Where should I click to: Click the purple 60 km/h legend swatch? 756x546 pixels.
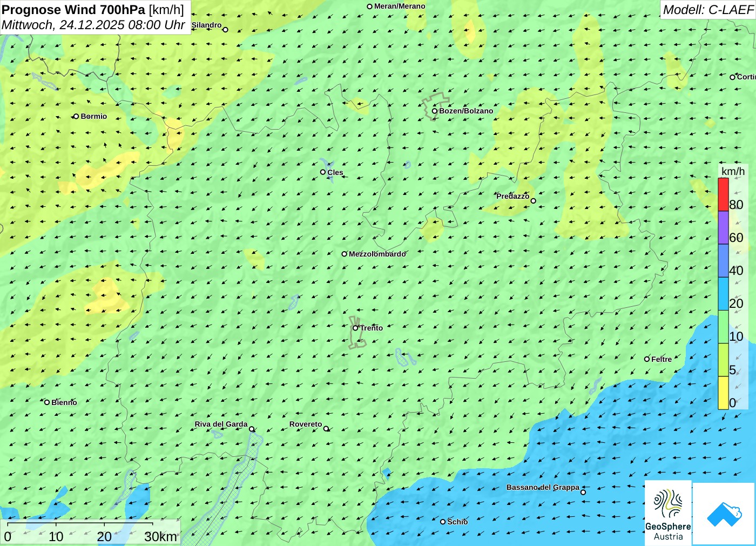coord(723,227)
